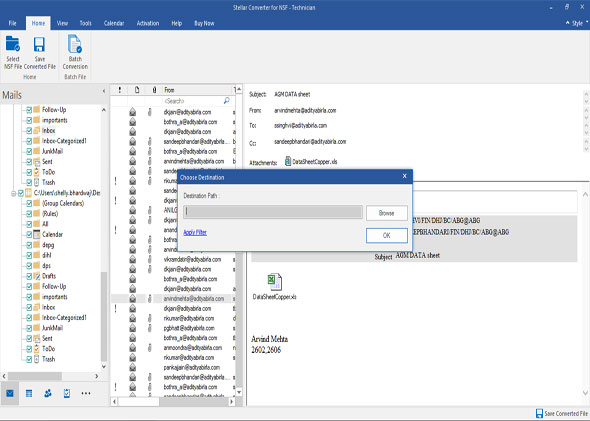This screenshot has height=421, width=590.
Task: Click Select NSF File icon
Action: coord(13,44)
